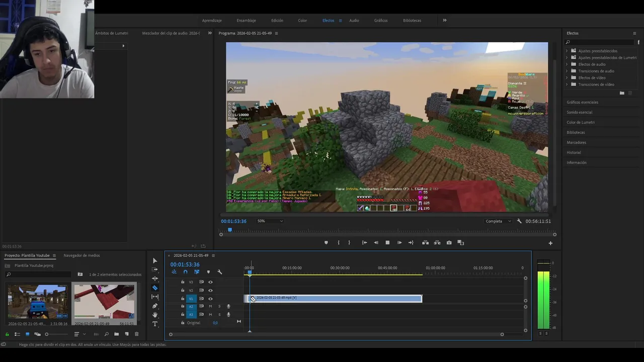Toggle V1 track output eye

click(210, 299)
